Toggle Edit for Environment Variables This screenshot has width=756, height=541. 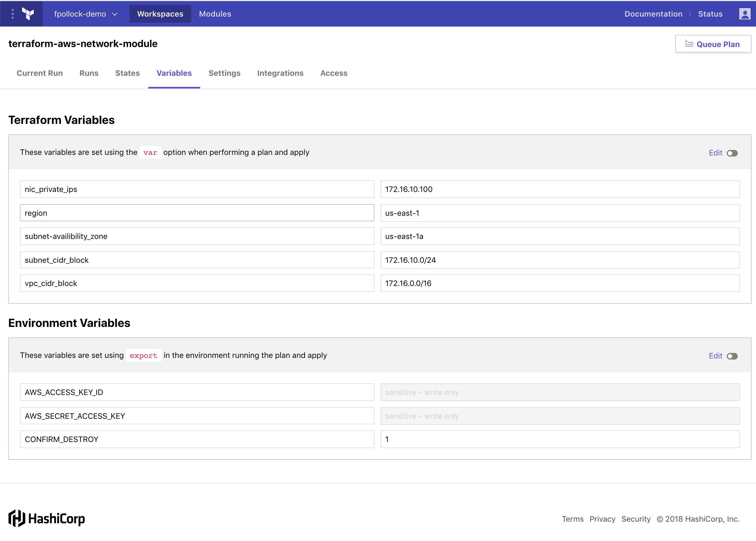pos(732,356)
